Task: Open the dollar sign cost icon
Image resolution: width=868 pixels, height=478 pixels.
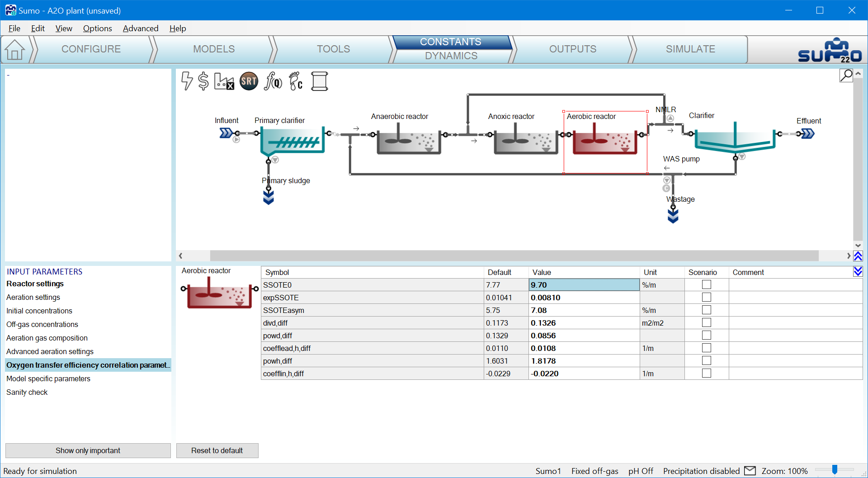Action: (203, 81)
